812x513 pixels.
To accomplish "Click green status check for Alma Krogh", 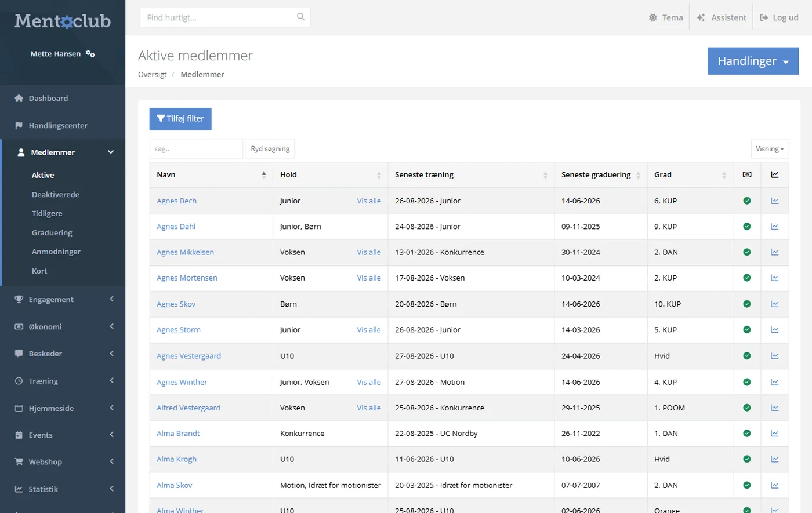I will coord(747,459).
